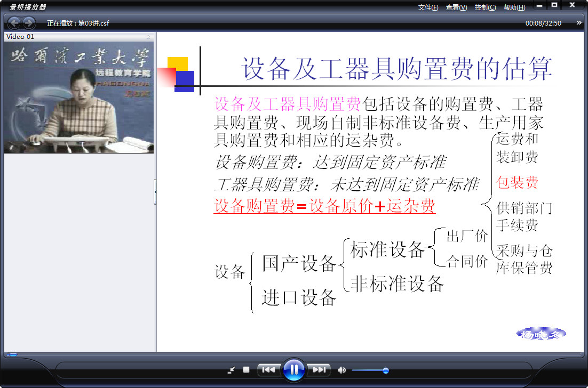Screen dimensions: 588x388
Task: Click the compact mode arrow icon
Action: coord(231,370)
